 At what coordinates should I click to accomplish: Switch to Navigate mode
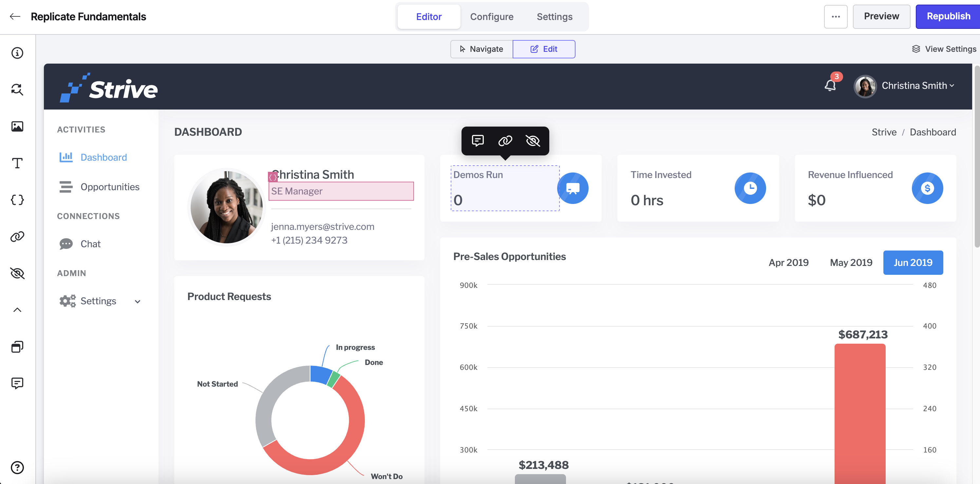(481, 49)
